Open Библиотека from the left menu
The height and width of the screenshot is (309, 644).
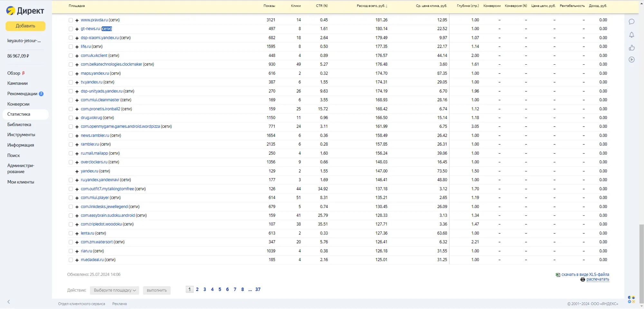click(19, 124)
